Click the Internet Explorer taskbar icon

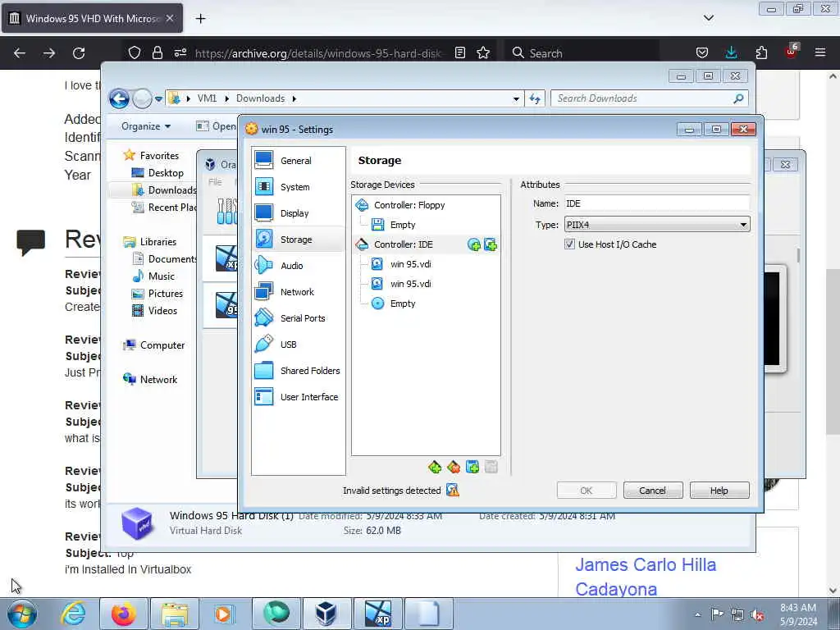[73, 614]
